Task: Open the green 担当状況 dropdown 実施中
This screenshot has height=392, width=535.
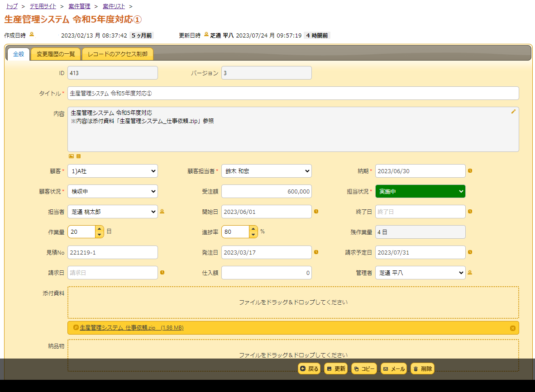Action: coord(420,191)
